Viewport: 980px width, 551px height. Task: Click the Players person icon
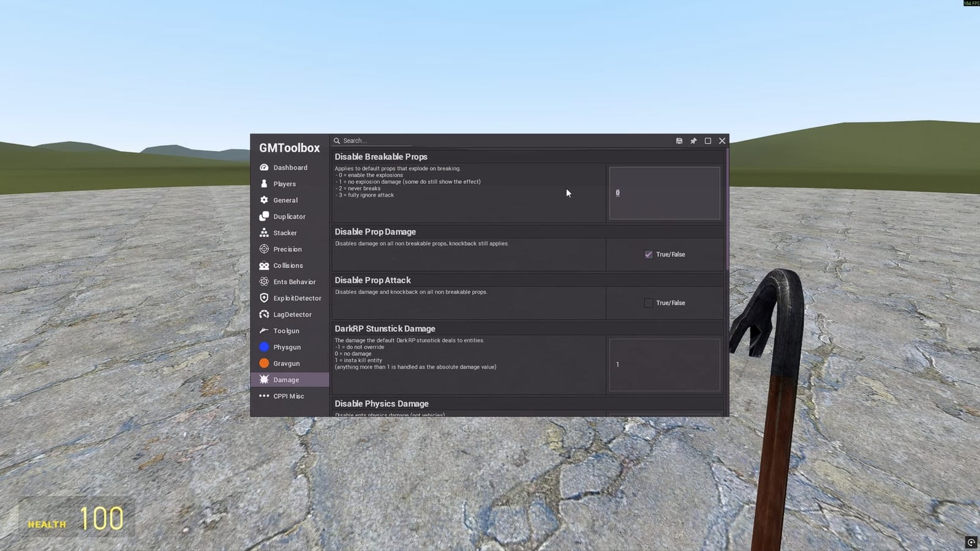(x=264, y=184)
